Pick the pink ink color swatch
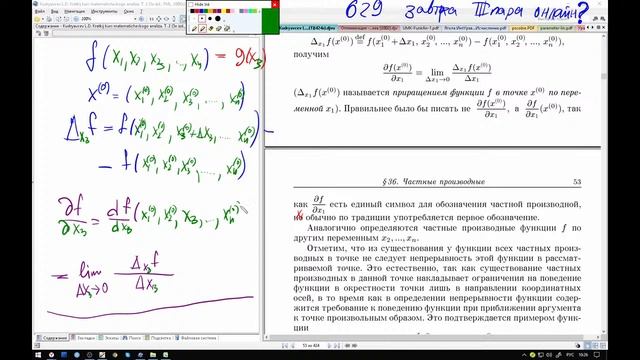Viewport: 640px width, 360px height. point(233,11)
